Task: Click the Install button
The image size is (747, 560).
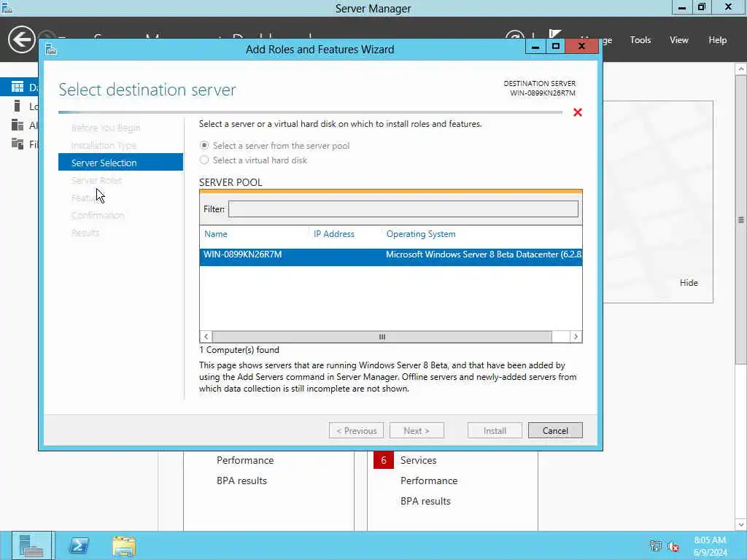Action: pyautogui.click(x=495, y=430)
